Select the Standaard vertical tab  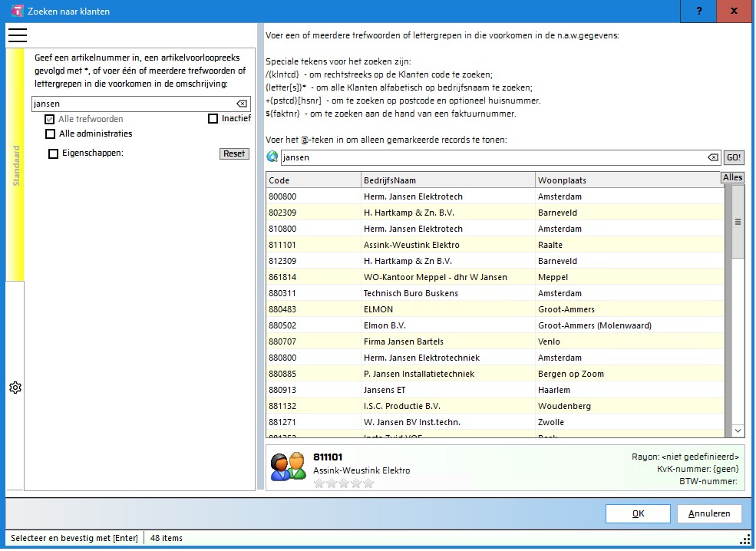16,165
